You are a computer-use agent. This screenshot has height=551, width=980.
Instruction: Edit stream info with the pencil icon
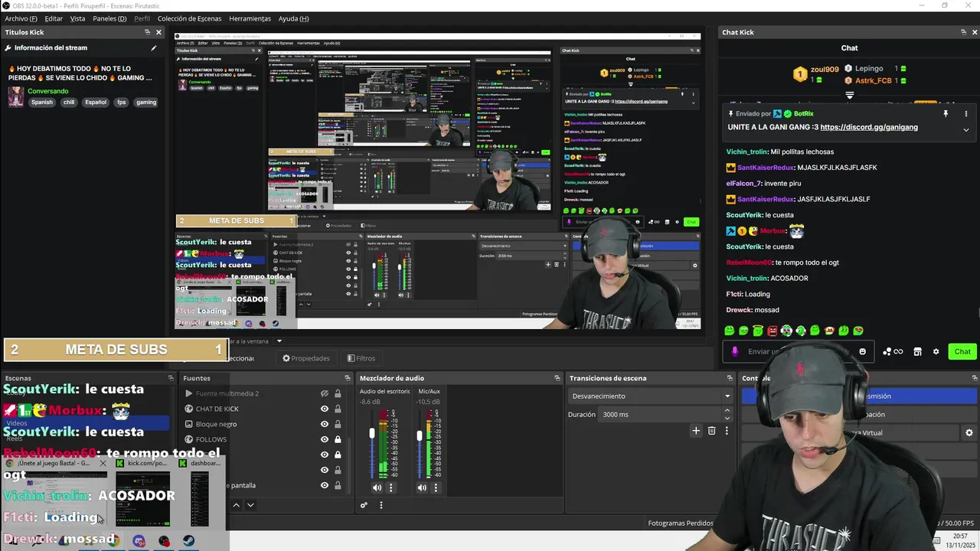point(153,47)
